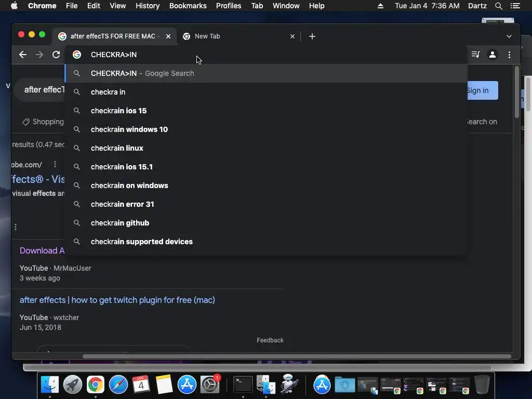Open Safari from the dock

(118, 385)
